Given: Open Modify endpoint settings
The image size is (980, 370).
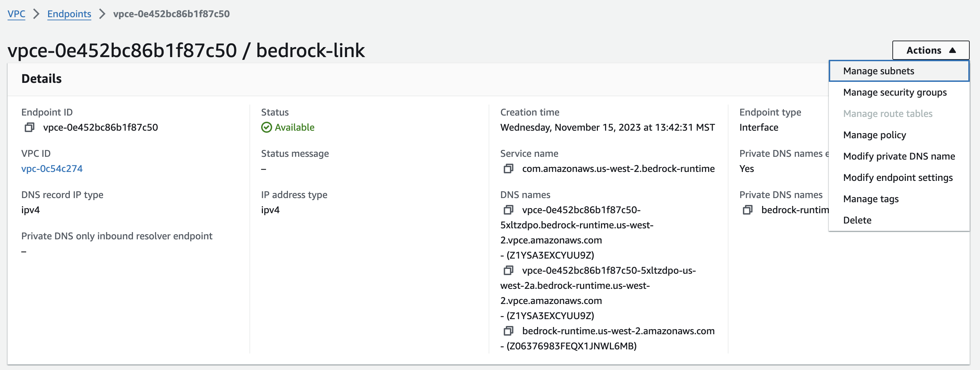Looking at the screenshot, I should click(898, 177).
